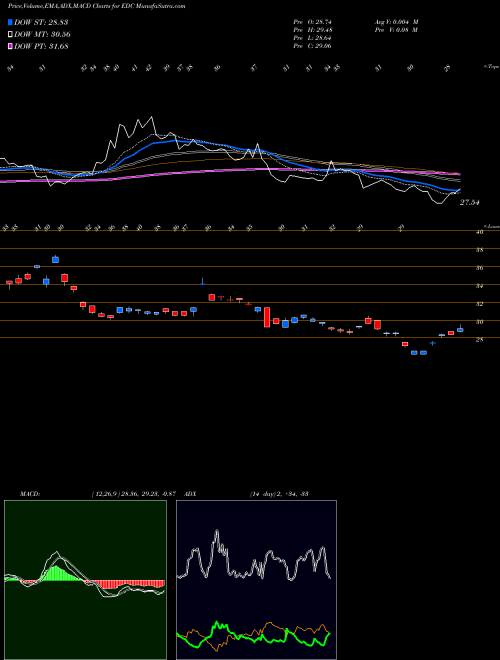Click the 'MACD:' panel heading
Viewport: 500px width, 660px height.
point(29,494)
